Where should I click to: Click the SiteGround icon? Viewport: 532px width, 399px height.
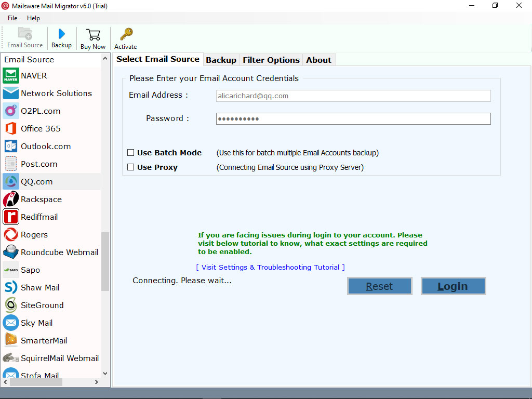(x=11, y=305)
